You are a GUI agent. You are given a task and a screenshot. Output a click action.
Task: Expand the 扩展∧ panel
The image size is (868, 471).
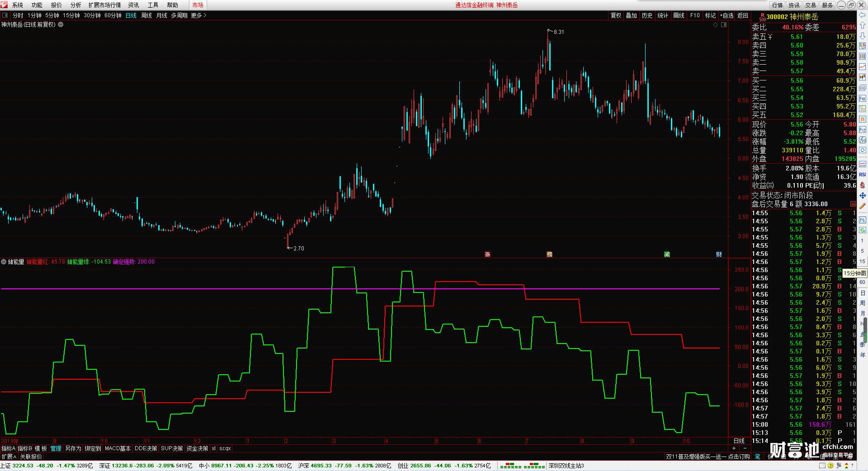9,457
